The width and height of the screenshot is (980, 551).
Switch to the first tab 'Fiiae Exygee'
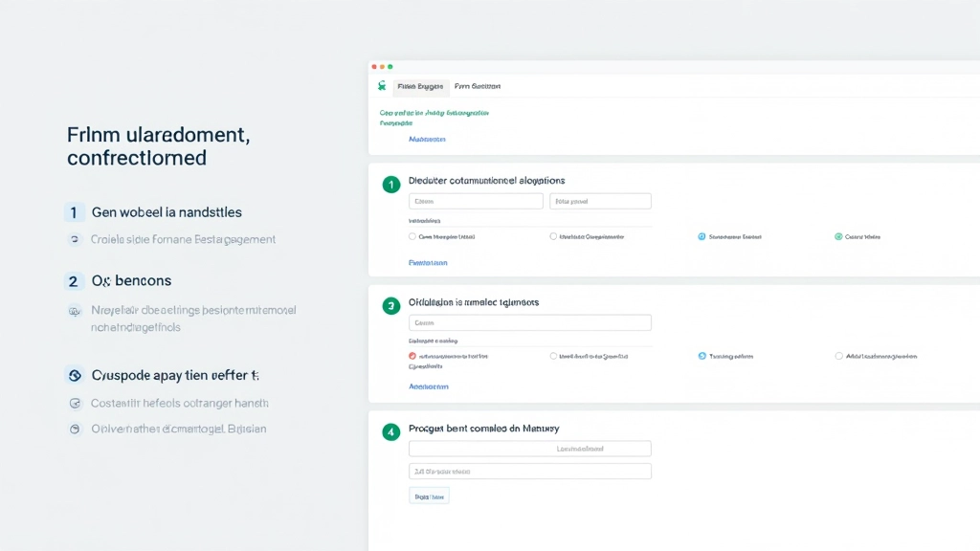point(420,86)
